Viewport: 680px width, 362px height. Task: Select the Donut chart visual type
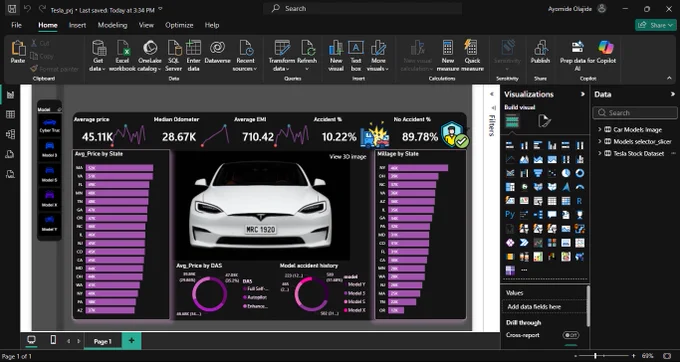[x=579, y=173]
